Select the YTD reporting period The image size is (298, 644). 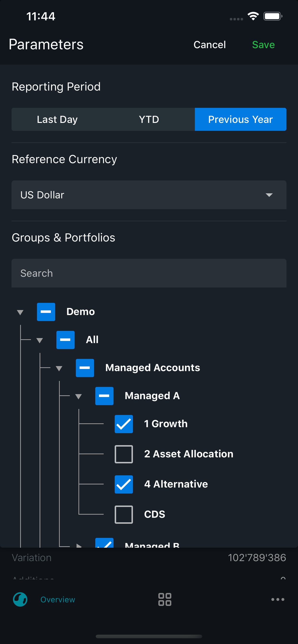149,119
